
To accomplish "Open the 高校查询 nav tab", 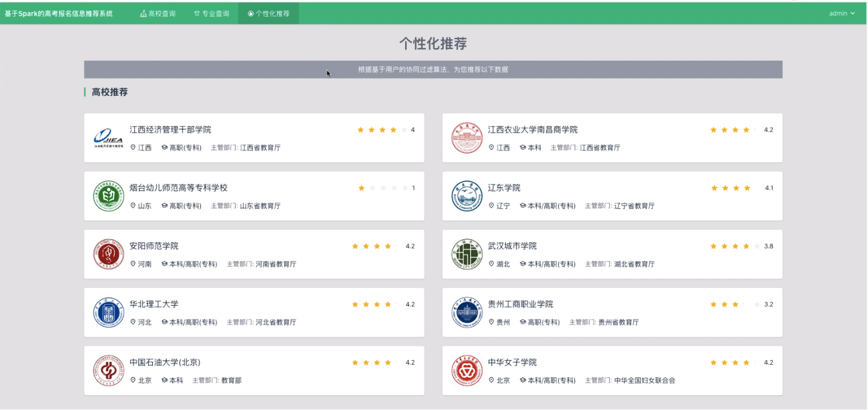I will [x=158, y=13].
